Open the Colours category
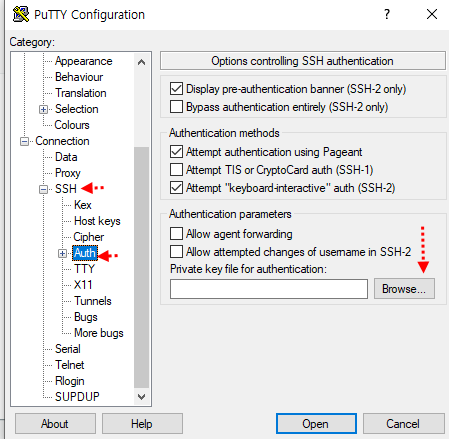 point(72,125)
